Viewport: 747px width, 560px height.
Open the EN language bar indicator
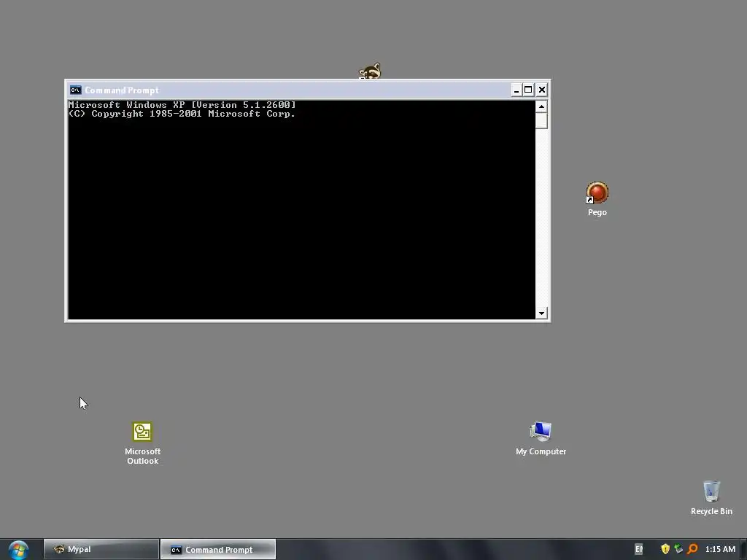pyautogui.click(x=638, y=549)
